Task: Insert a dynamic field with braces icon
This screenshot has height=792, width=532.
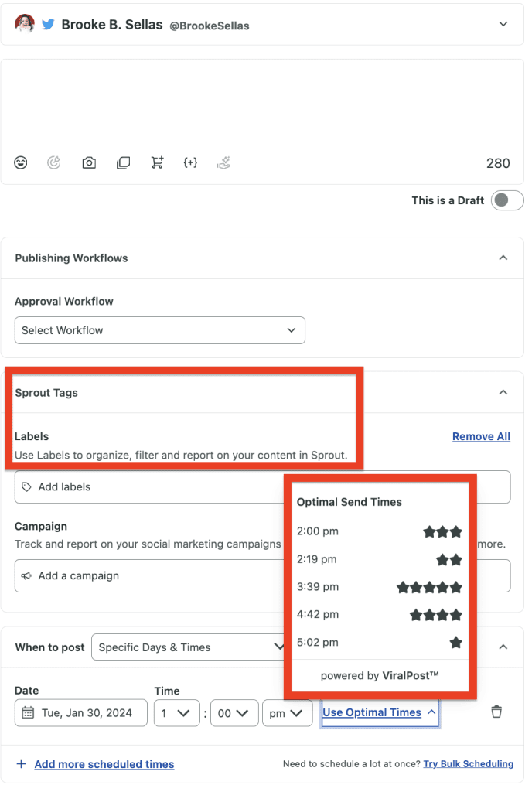Action: 190,162
